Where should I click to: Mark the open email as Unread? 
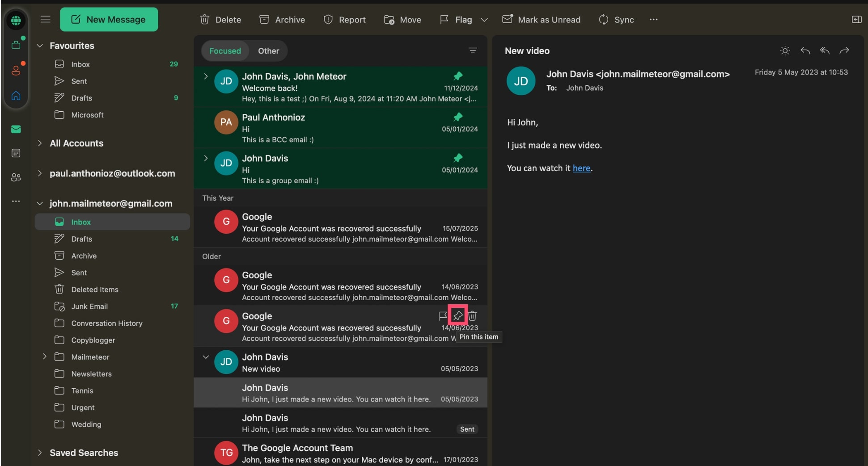point(542,19)
